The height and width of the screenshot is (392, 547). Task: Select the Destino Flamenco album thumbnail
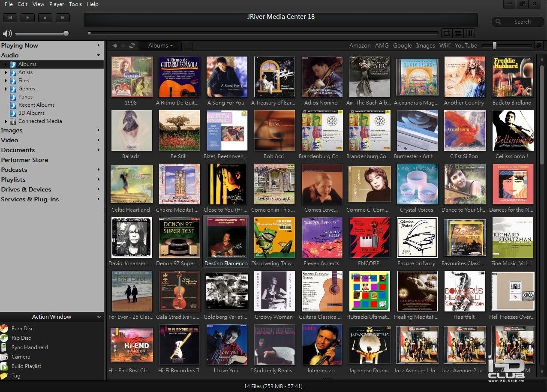click(x=226, y=237)
